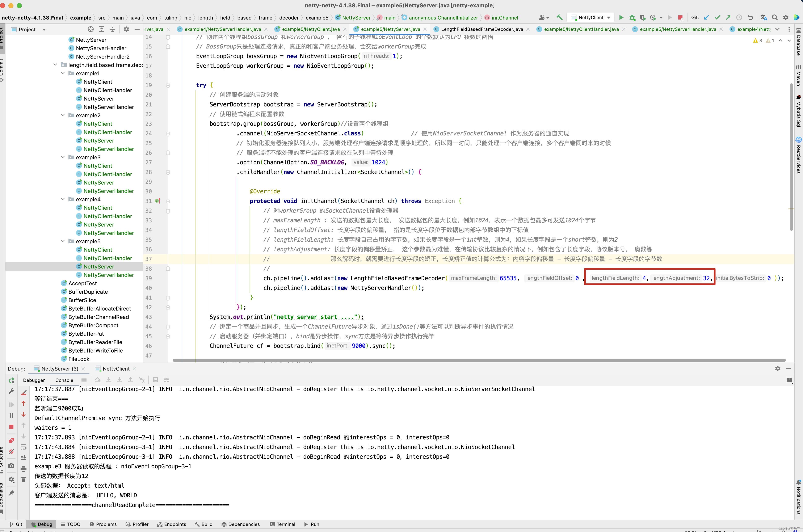Toggle scroll to end of console

(24, 458)
